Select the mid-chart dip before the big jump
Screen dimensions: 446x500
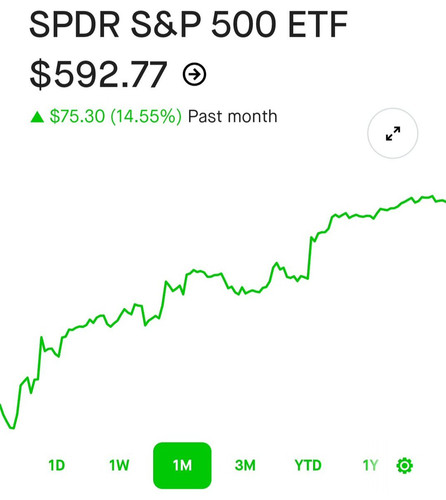239,294
